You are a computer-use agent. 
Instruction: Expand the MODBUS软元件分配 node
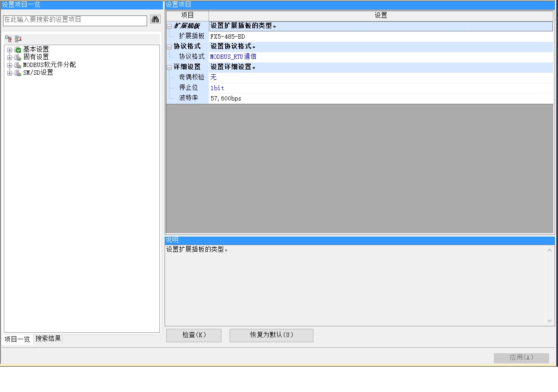coord(9,65)
